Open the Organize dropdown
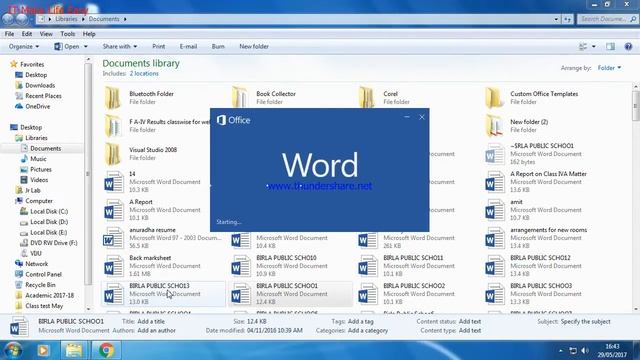This screenshot has height=360, width=640. (x=24, y=47)
